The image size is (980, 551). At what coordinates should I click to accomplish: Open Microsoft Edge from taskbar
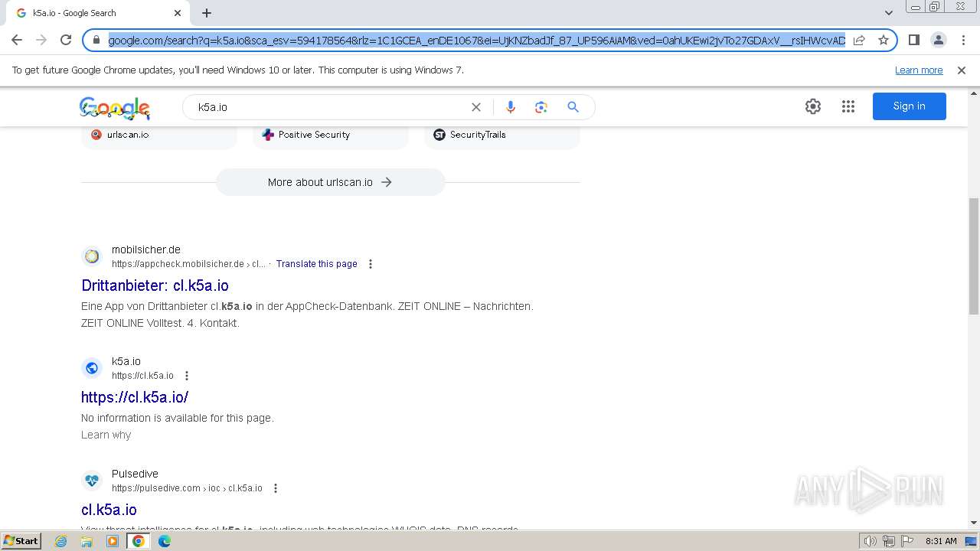pyautogui.click(x=165, y=541)
